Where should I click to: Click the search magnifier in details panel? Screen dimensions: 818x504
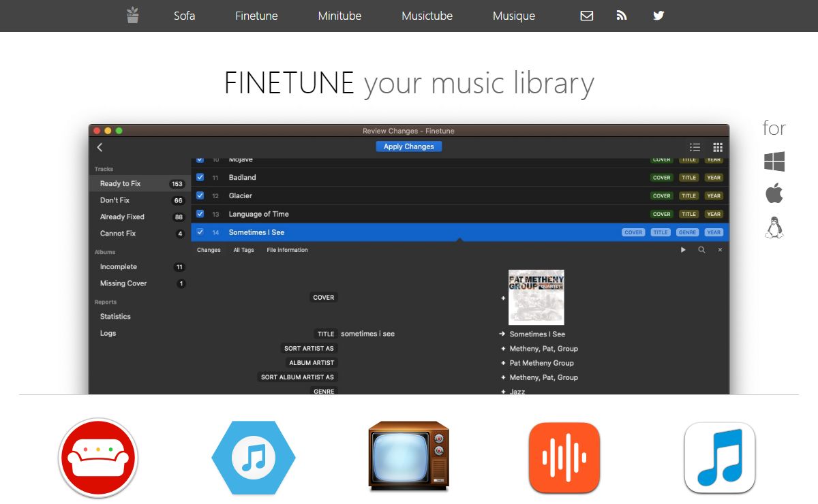pos(701,250)
